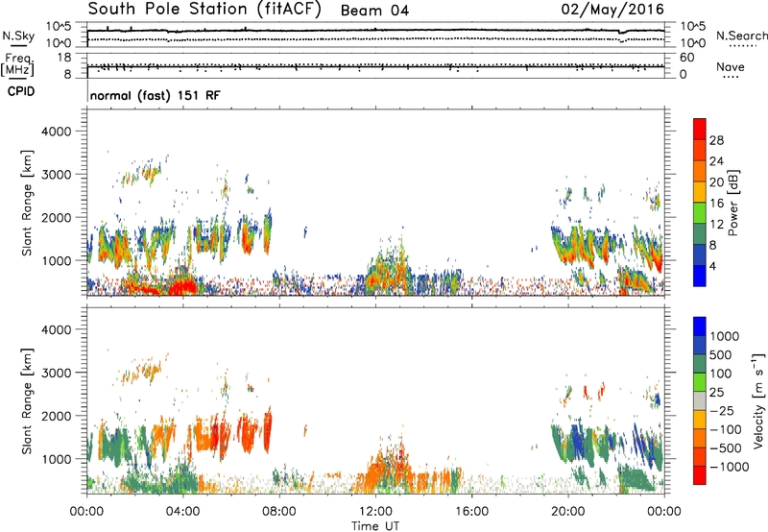Pick the gray Velocity segment between 25 and -25
This screenshot has width=768, height=532.
pos(700,400)
